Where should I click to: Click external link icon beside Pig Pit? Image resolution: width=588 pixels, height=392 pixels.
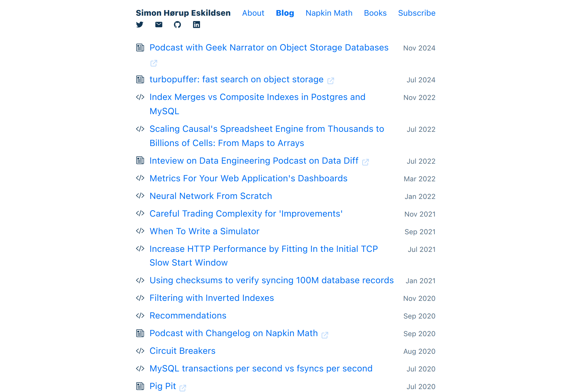pos(183,388)
